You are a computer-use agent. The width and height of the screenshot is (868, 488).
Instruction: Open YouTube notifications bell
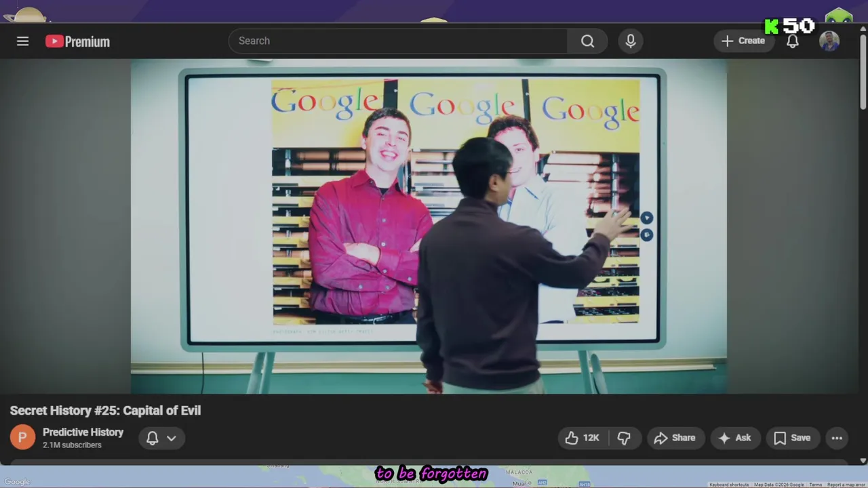(792, 41)
